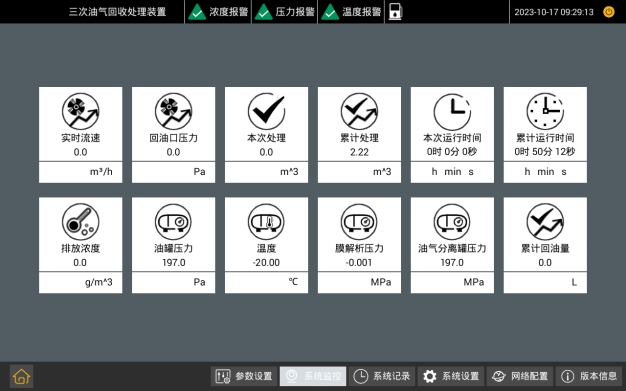Click the 膜解析压力 MPa unit field
Viewport: 626px width, 391px height.
click(359, 282)
